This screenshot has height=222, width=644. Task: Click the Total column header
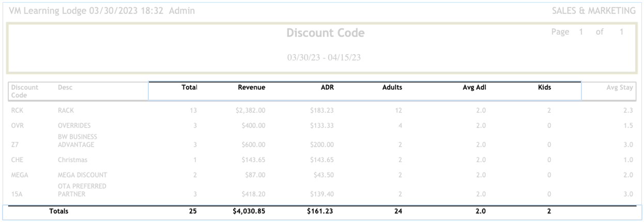pyautogui.click(x=189, y=88)
